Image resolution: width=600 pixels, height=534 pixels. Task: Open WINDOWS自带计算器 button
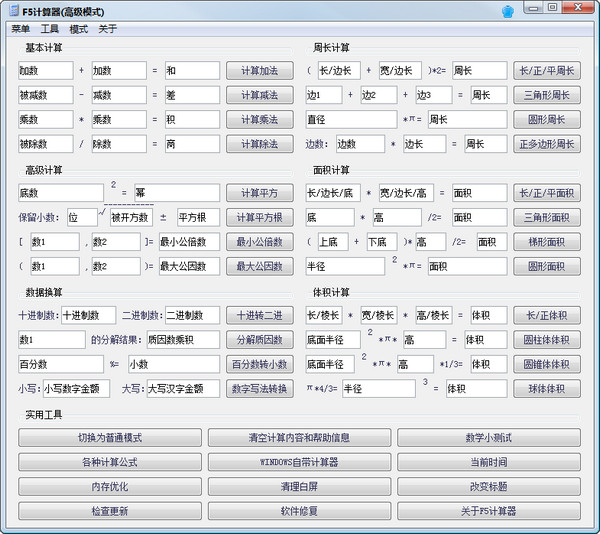click(x=299, y=462)
